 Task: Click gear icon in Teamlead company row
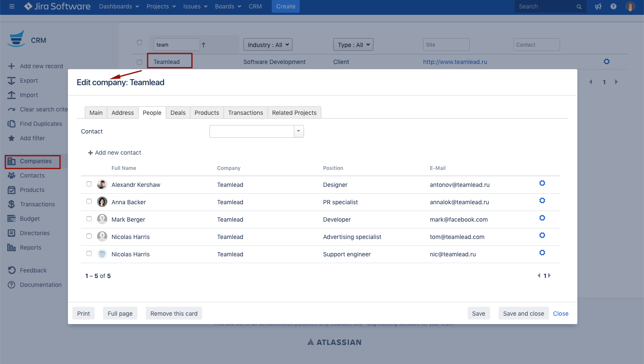pos(606,62)
